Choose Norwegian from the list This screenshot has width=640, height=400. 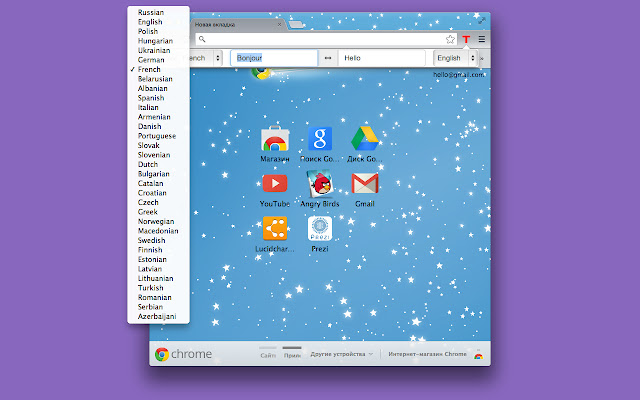tap(158, 221)
